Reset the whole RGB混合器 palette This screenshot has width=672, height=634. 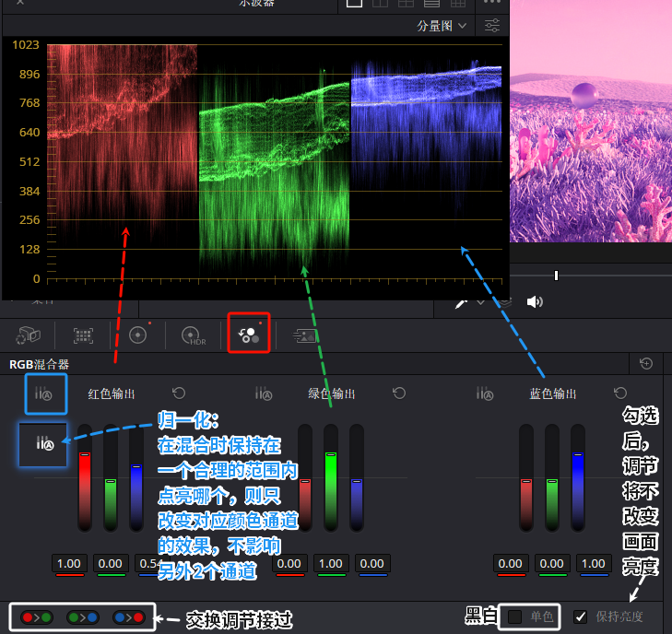(646, 364)
